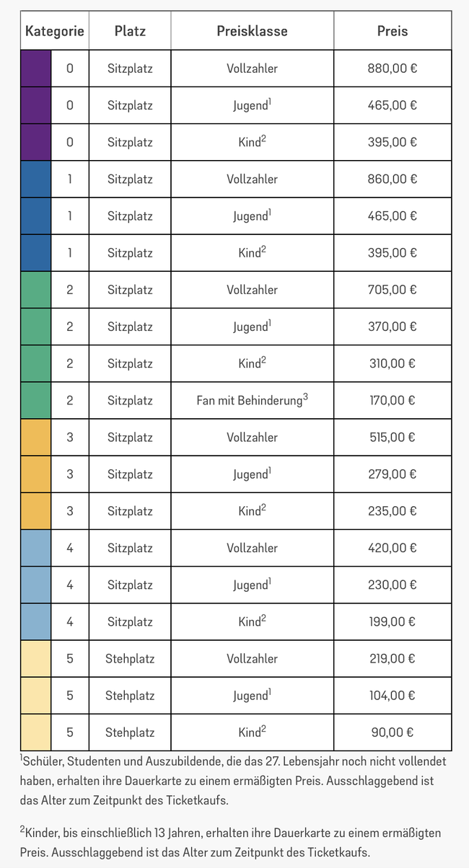The width and height of the screenshot is (469, 868).
Task: Click purple swatch in Vollzahler 880,00 € row
Action: (36, 69)
